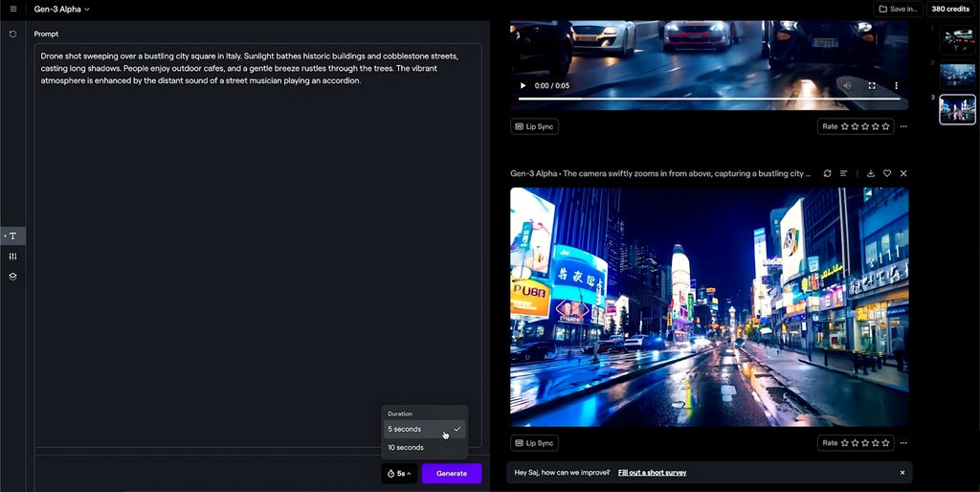Give the neon city video one star

pos(845,443)
